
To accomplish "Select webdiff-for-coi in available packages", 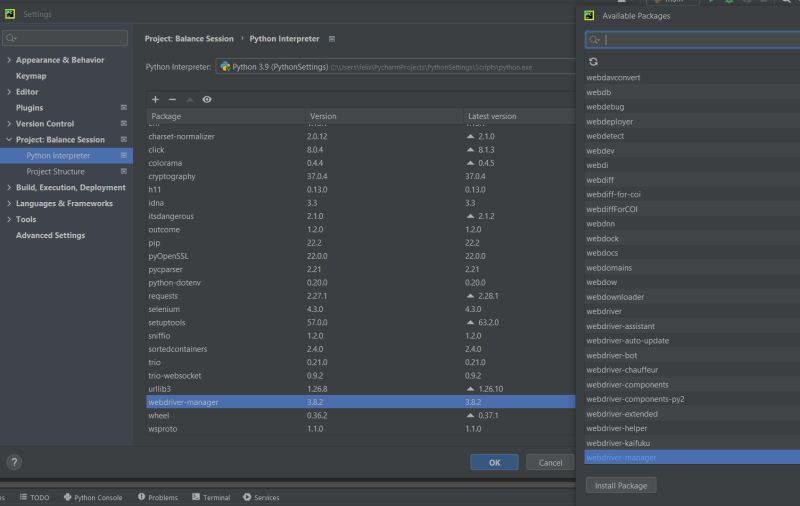I will (x=692, y=194).
